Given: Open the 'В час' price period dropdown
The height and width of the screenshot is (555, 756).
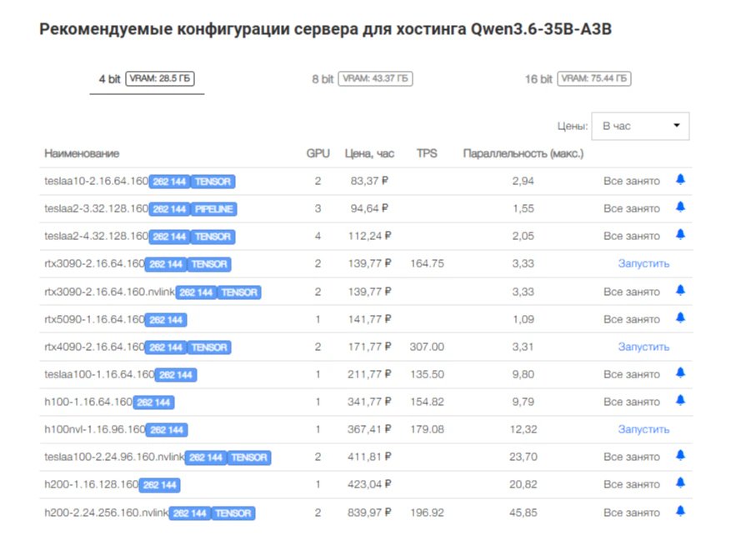Looking at the screenshot, I should pyautogui.click(x=640, y=127).
